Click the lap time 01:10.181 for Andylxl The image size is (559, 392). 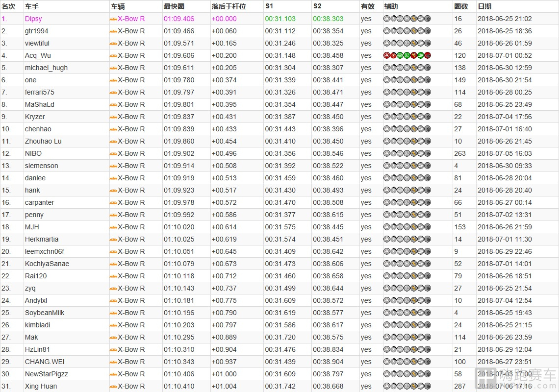point(179,300)
